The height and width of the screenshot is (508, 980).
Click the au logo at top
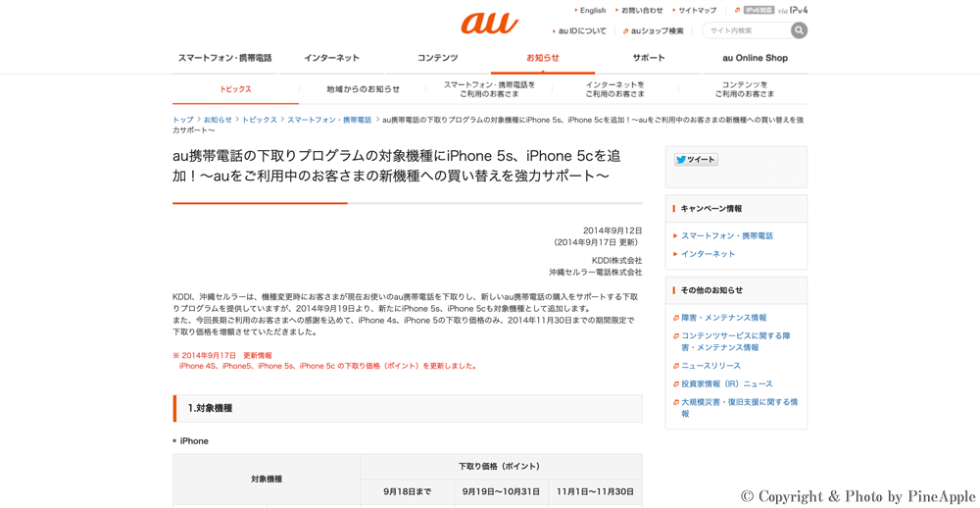tap(489, 23)
